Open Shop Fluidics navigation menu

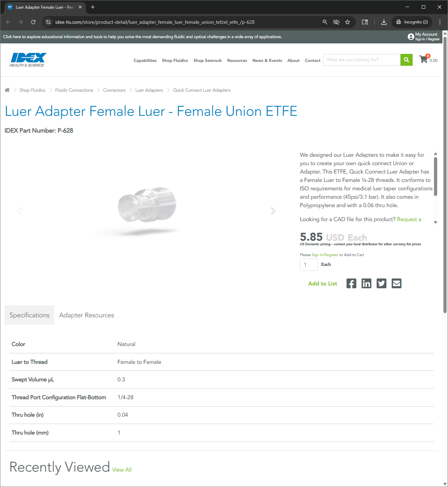(175, 61)
